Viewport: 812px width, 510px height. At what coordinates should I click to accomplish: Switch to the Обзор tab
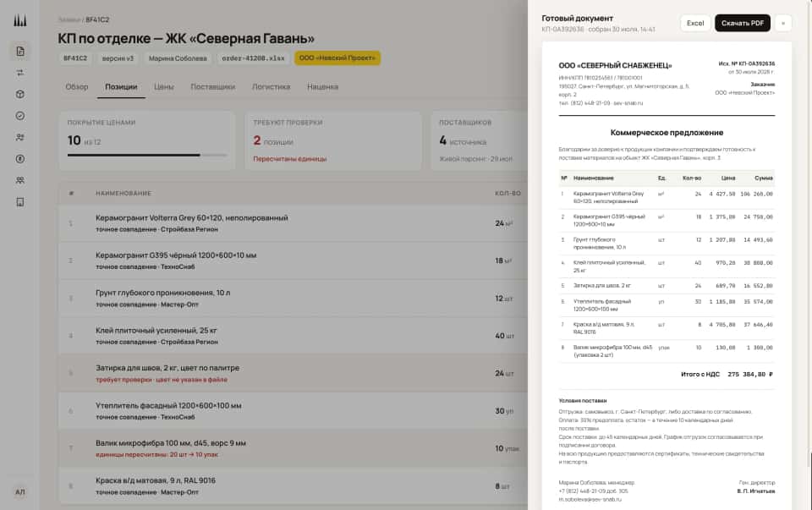point(77,87)
